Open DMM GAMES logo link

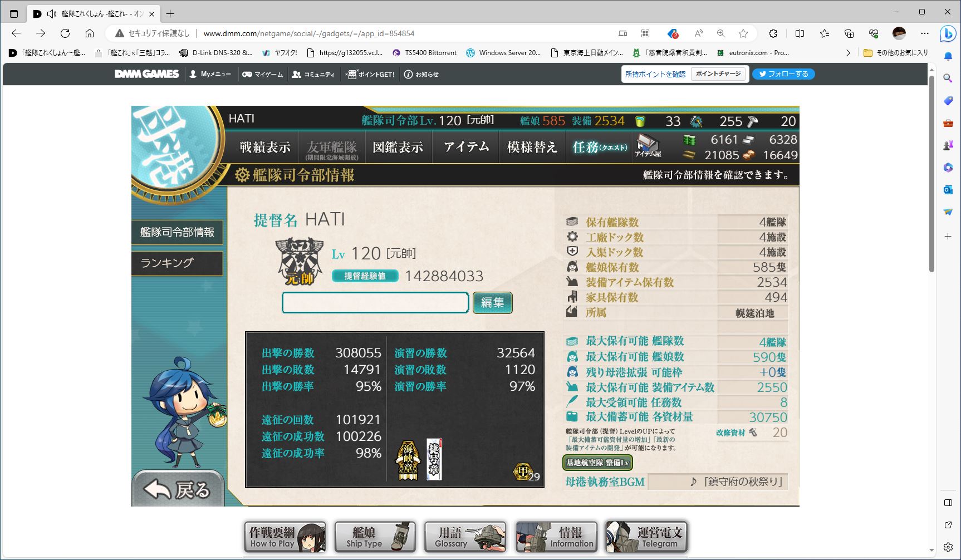point(146,74)
